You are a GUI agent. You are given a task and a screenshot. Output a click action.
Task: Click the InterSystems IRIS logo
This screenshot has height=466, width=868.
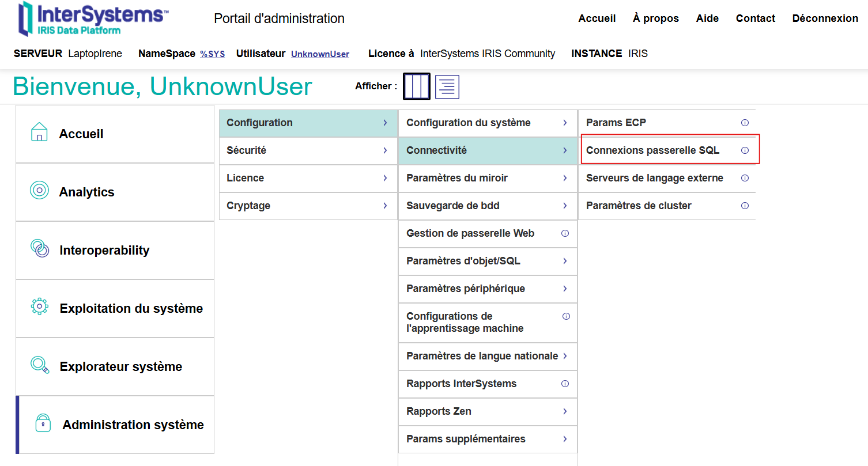coord(93,18)
